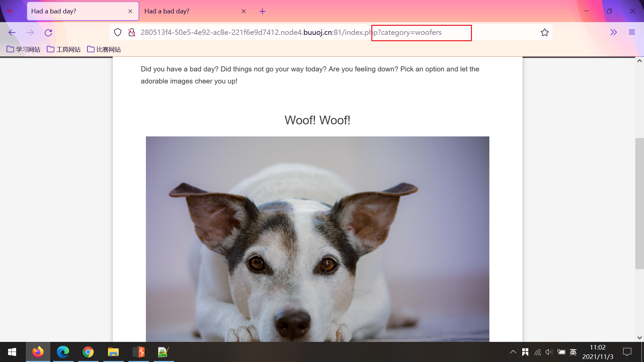Image resolution: width=644 pixels, height=362 pixels.
Task: Click the tracking protection shield icon
Action: tap(118, 33)
